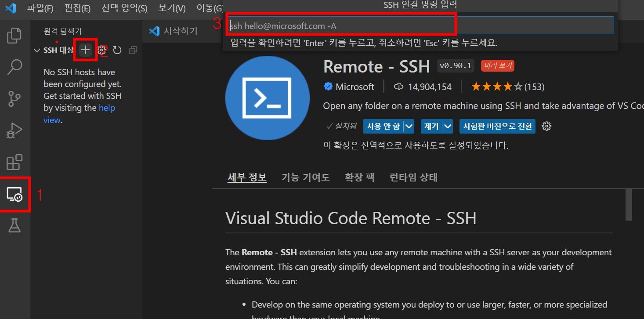Click the VS Code logo icon

[11, 8]
